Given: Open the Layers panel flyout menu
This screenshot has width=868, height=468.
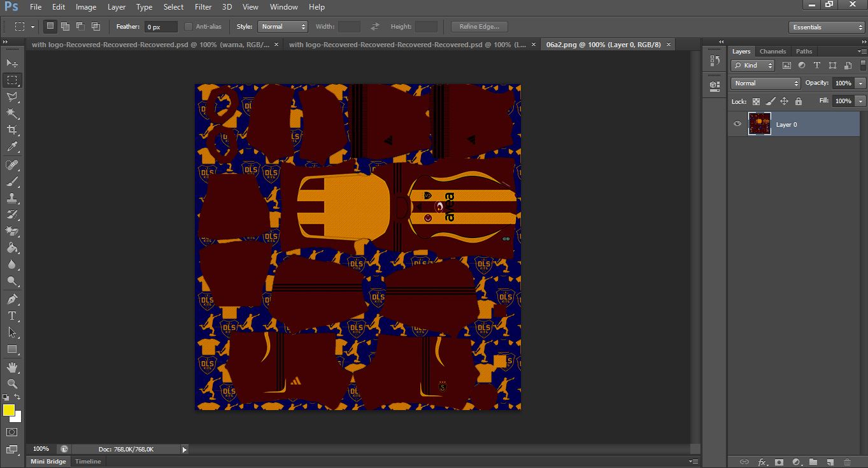Looking at the screenshot, I should click(861, 51).
